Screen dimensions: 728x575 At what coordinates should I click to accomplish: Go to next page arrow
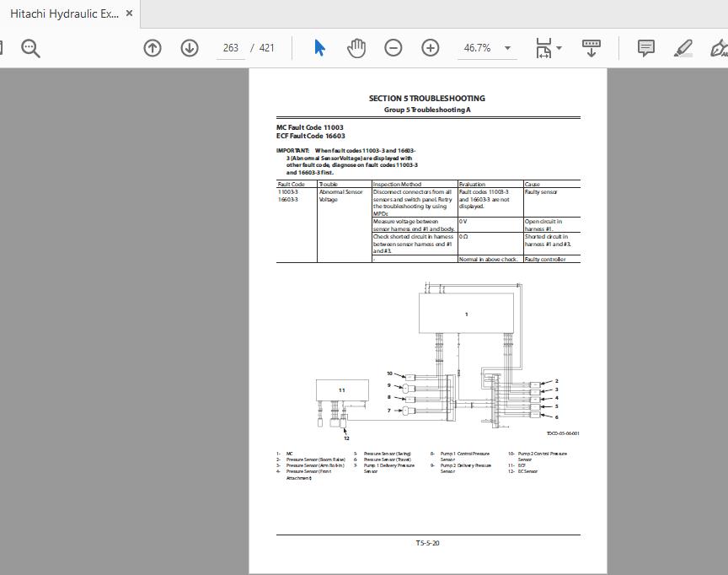[190, 48]
